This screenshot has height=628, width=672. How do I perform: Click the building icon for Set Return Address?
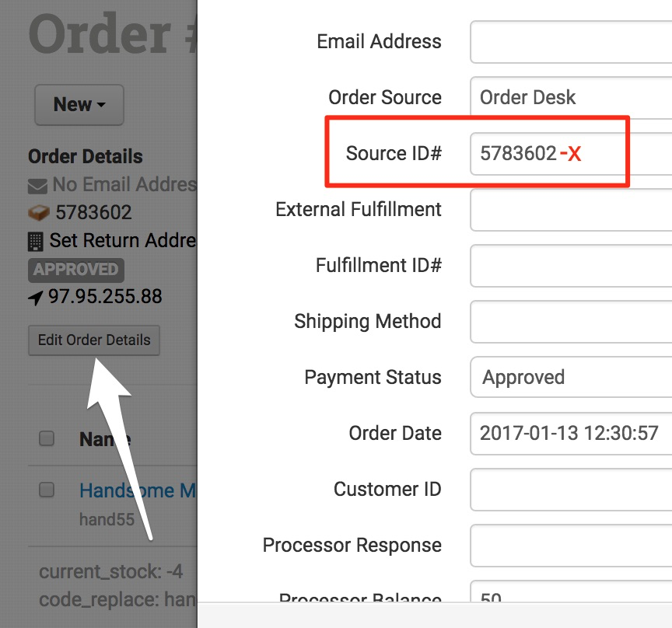click(x=36, y=242)
